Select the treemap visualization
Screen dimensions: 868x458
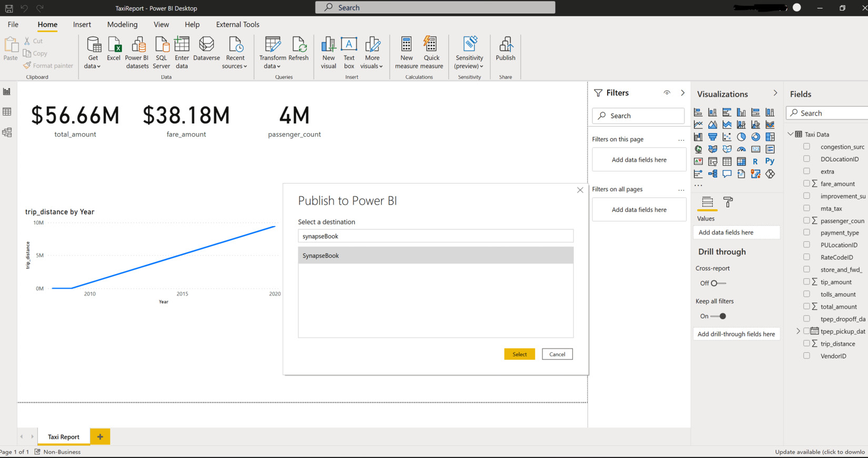tap(770, 137)
